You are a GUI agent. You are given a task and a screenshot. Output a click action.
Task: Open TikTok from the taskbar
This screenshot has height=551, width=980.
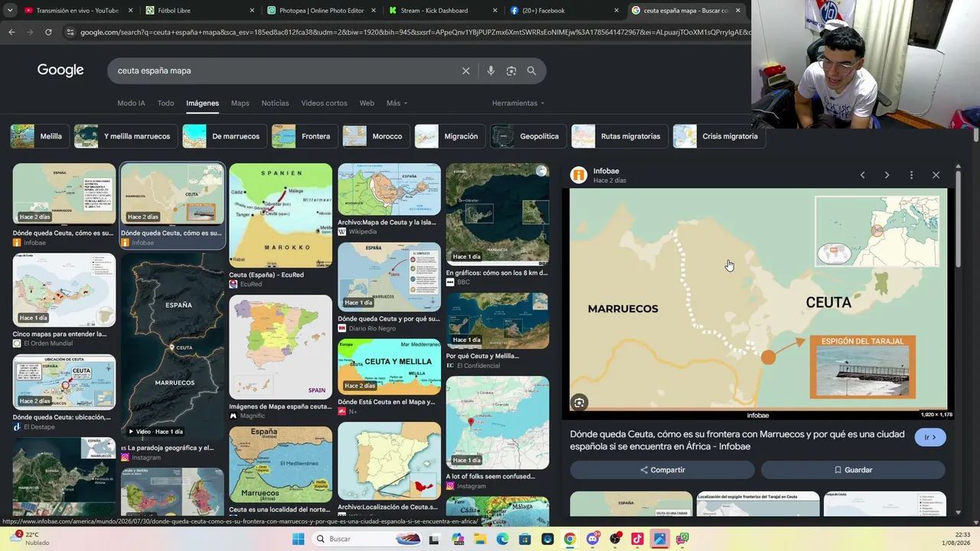tap(637, 539)
